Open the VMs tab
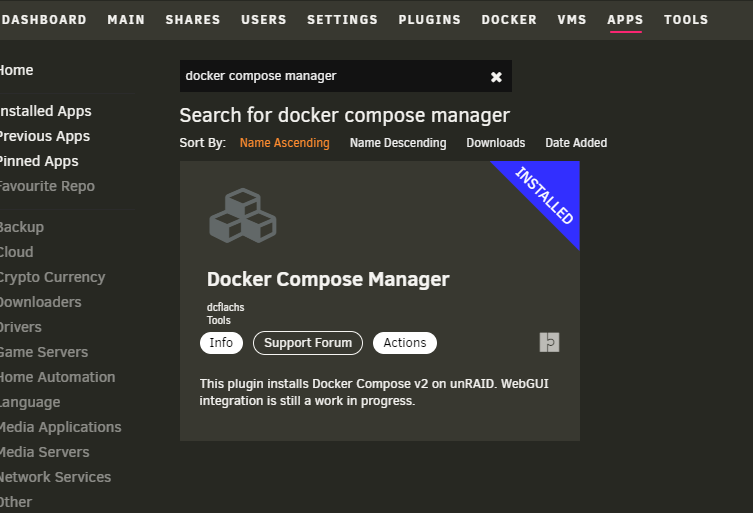 pos(572,20)
